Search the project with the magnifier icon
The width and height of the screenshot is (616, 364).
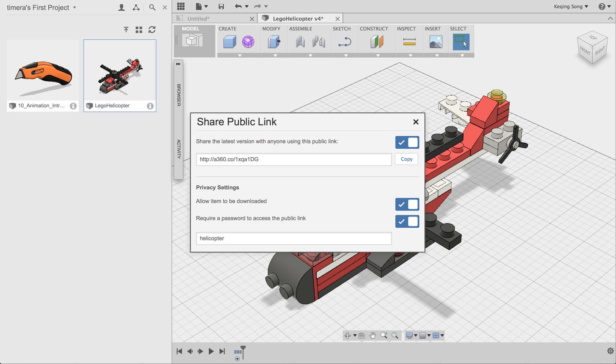pyautogui.click(x=152, y=7)
